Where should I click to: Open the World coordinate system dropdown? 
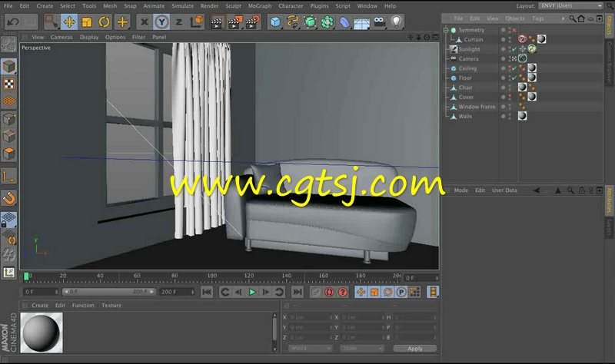(311, 349)
